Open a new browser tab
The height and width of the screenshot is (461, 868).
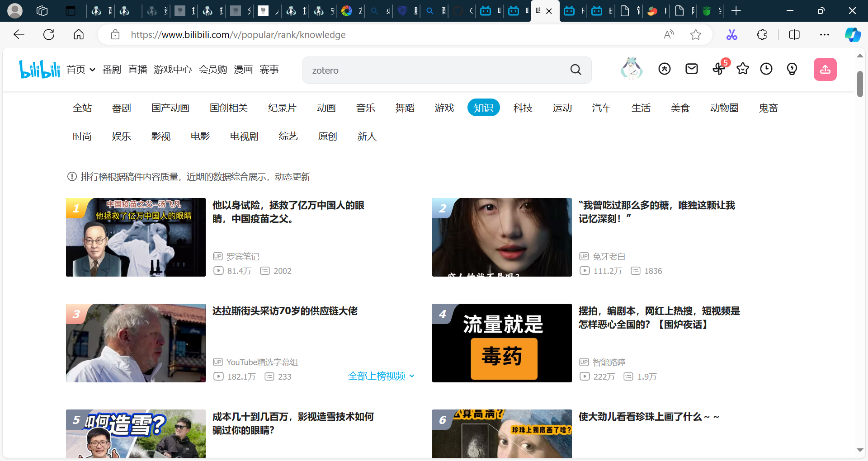pos(736,10)
